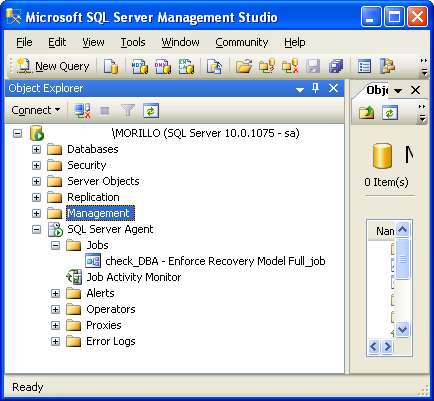This screenshot has width=434, height=401.
Task: Select the SQL Server Agent label
Action: click(110, 229)
